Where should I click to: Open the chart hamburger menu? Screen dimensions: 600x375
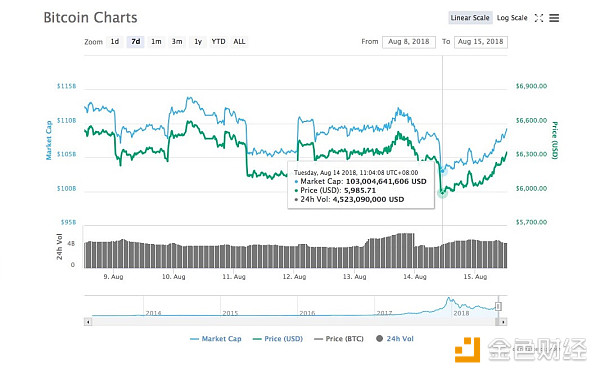554,18
